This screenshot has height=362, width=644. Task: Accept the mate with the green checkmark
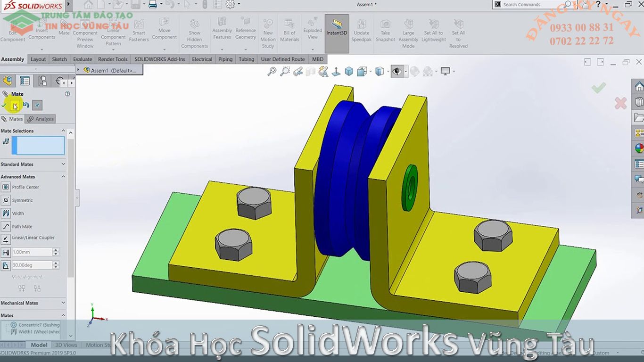click(599, 87)
